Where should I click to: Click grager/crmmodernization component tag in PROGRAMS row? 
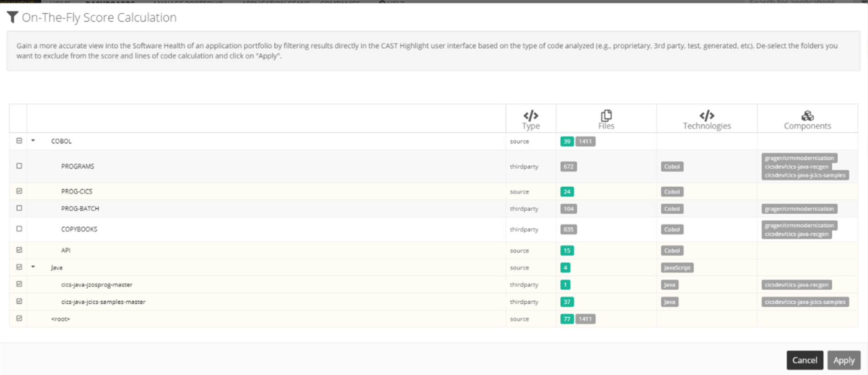point(799,158)
